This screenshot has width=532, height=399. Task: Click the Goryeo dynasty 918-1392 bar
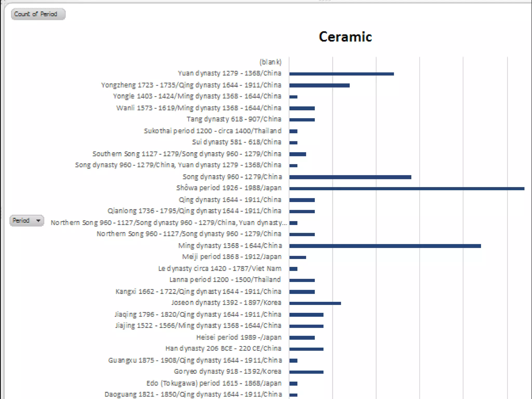pos(306,372)
